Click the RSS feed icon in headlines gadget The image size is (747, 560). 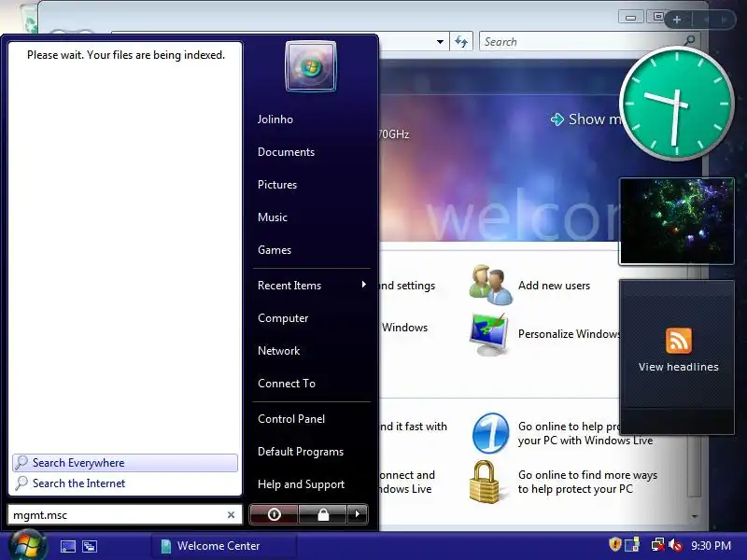point(679,341)
